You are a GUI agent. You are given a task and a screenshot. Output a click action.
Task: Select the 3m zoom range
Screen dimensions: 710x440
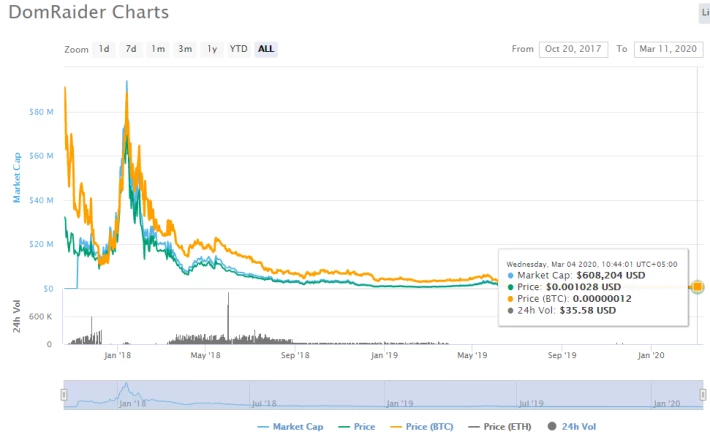click(185, 49)
